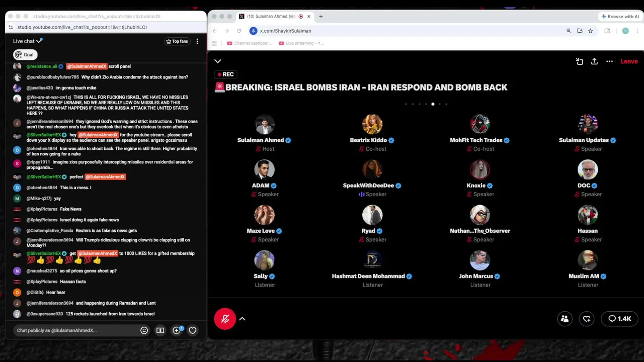Open the Hashmat Deen Mohammad listener avatar
644x362 pixels.
tap(372, 260)
